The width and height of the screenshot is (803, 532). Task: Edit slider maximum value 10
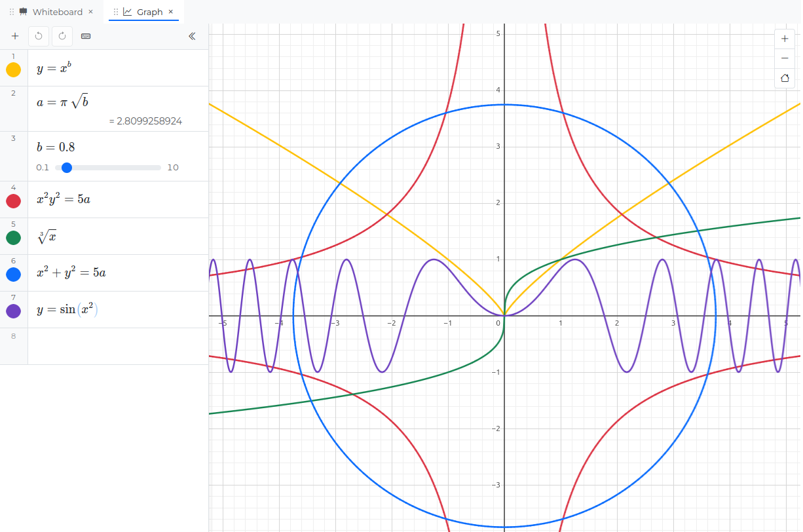tap(173, 168)
